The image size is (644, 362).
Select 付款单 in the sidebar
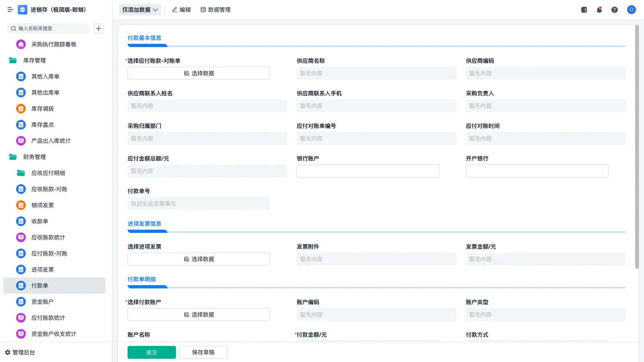(54, 286)
